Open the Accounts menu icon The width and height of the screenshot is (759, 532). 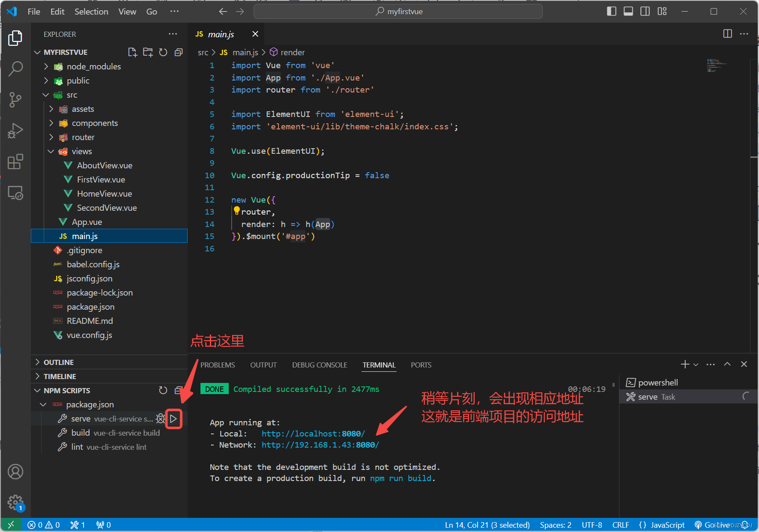point(15,472)
